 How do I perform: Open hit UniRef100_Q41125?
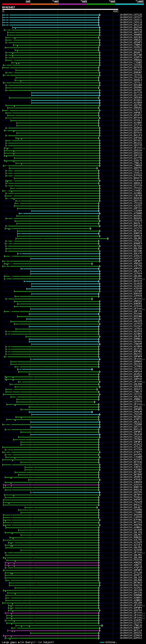coord(131,25)
